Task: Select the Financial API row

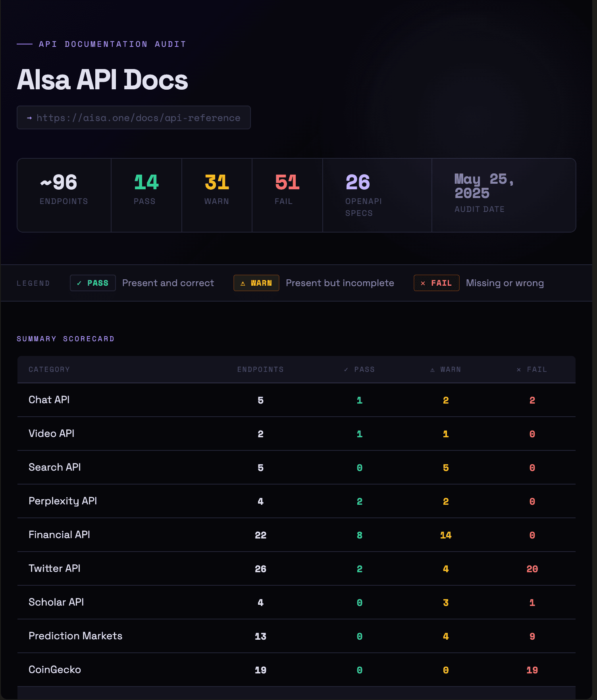Action: coord(297,535)
